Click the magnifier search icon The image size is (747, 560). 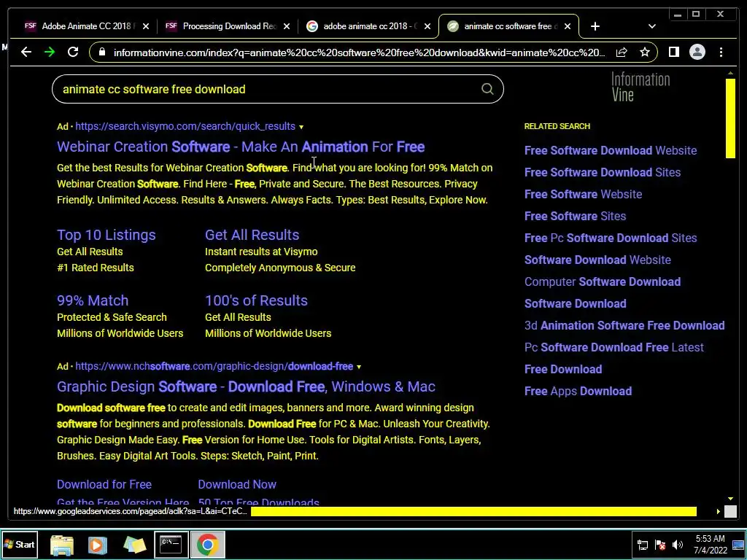(x=487, y=88)
